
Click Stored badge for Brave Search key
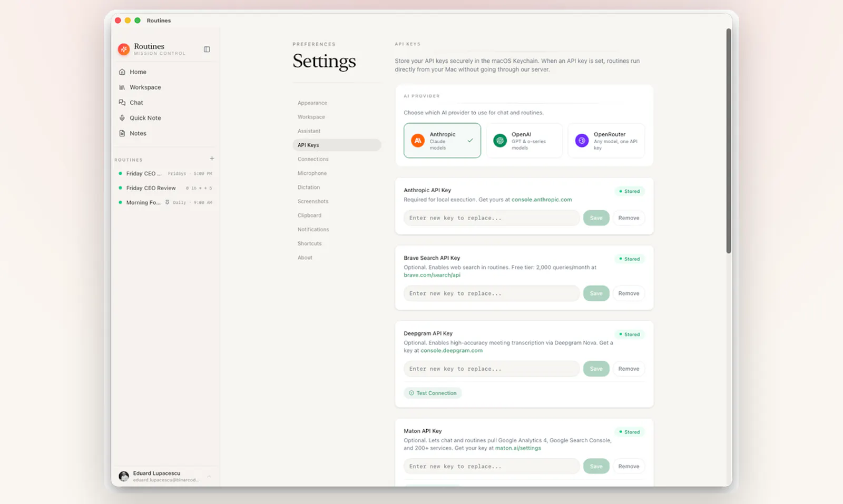coord(630,259)
